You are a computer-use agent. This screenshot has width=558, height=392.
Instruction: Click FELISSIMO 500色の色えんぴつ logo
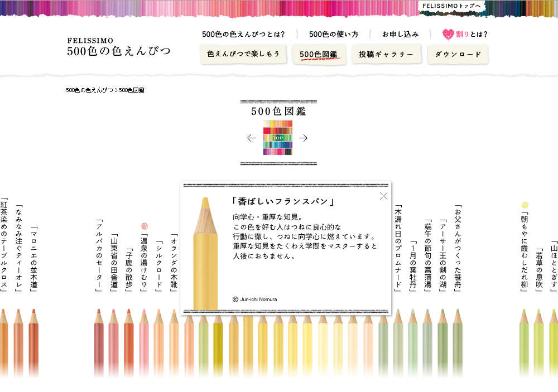(x=119, y=47)
